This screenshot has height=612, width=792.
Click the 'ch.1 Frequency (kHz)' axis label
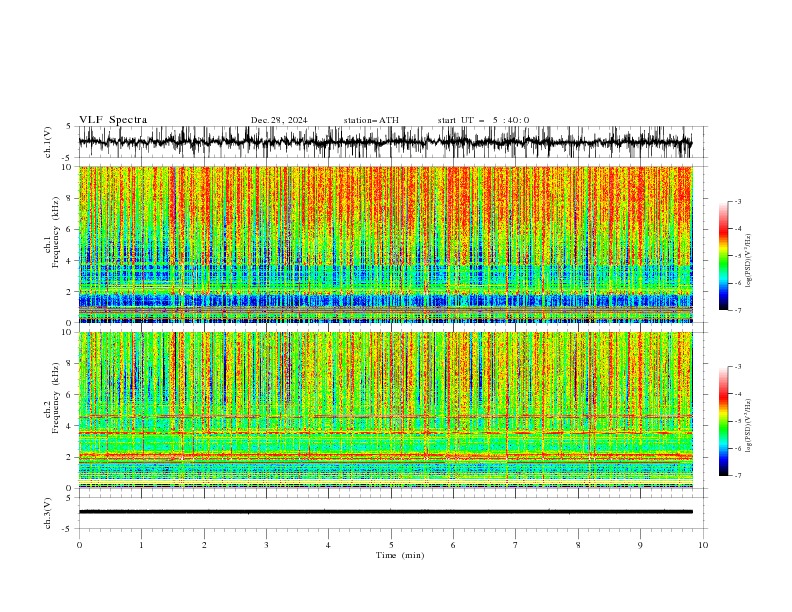point(52,232)
